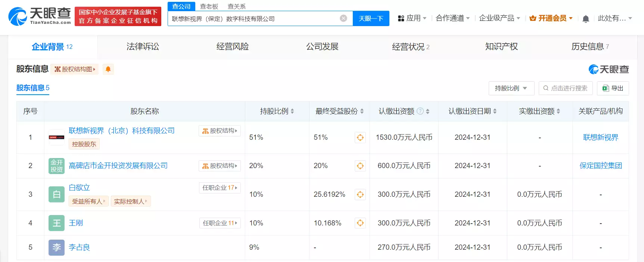
Task: Click the notification bell in top navigation
Action: (x=585, y=19)
